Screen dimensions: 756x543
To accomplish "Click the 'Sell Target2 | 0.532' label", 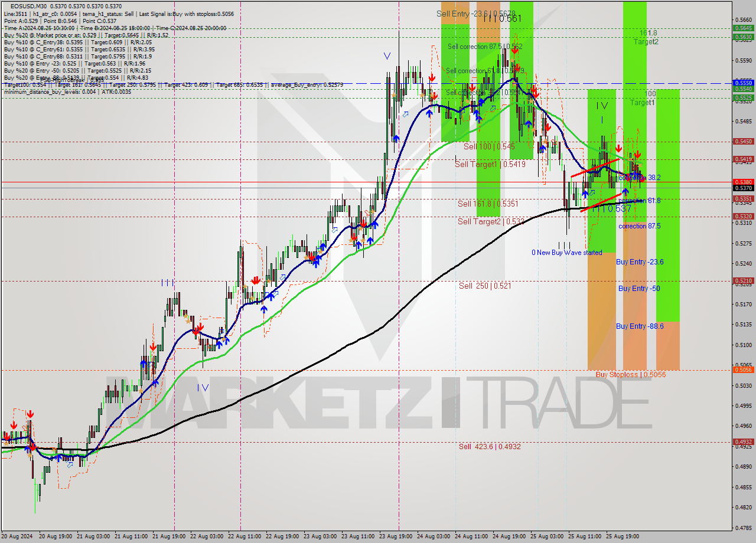I will point(491,222).
